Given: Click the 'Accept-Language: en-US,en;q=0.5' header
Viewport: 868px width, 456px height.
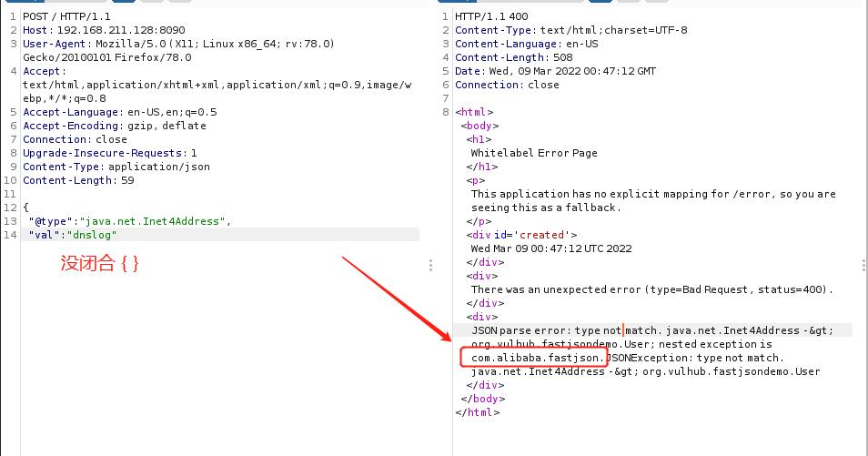Looking at the screenshot, I should click(119, 112).
